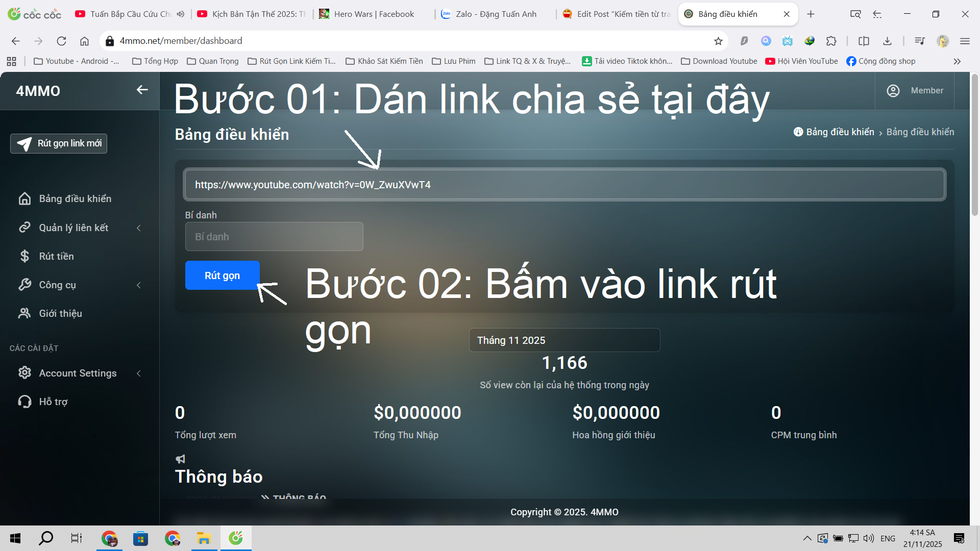The height and width of the screenshot is (551, 980).
Task: Click the browser downloads icon
Action: point(887,41)
